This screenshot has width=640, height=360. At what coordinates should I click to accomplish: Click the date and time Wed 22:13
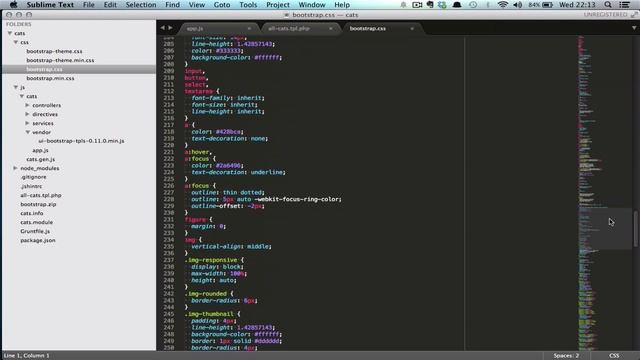(x=577, y=5)
